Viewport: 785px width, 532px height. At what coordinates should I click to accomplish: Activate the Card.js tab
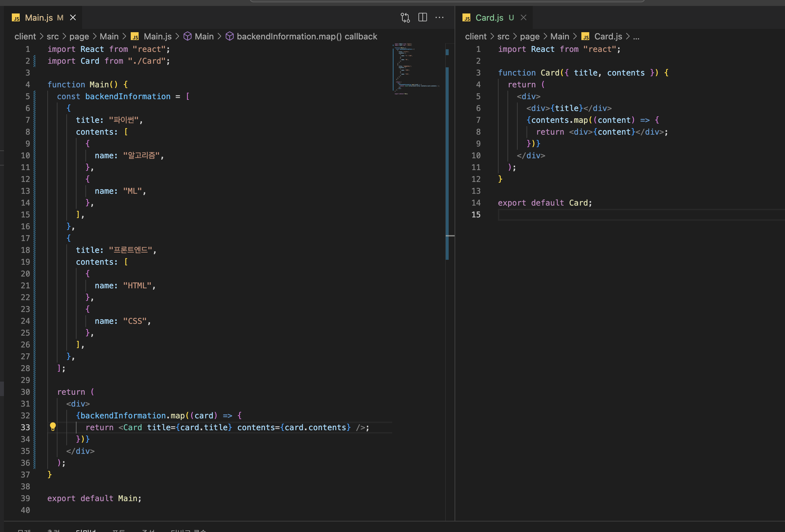coord(489,17)
